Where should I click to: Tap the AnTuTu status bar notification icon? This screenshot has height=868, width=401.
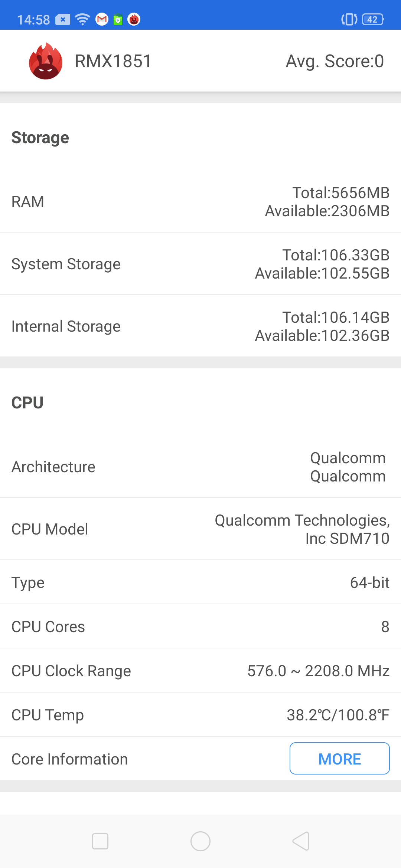coord(134,19)
